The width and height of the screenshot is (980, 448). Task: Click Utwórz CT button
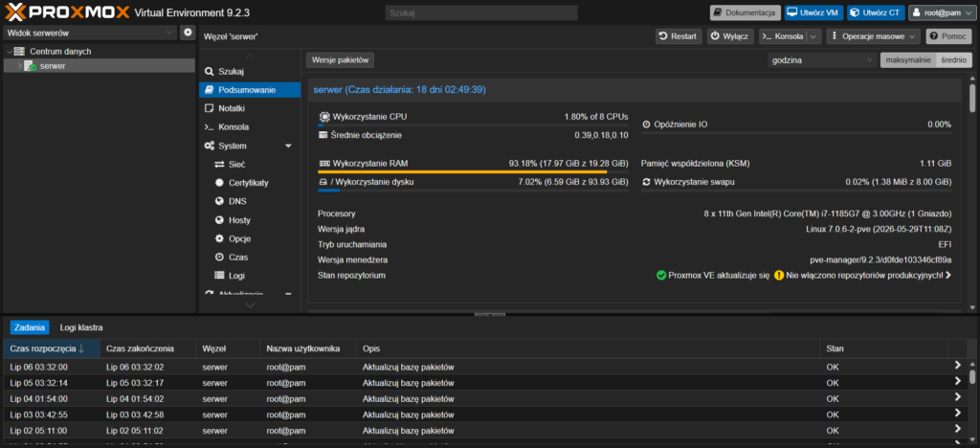pyautogui.click(x=876, y=12)
